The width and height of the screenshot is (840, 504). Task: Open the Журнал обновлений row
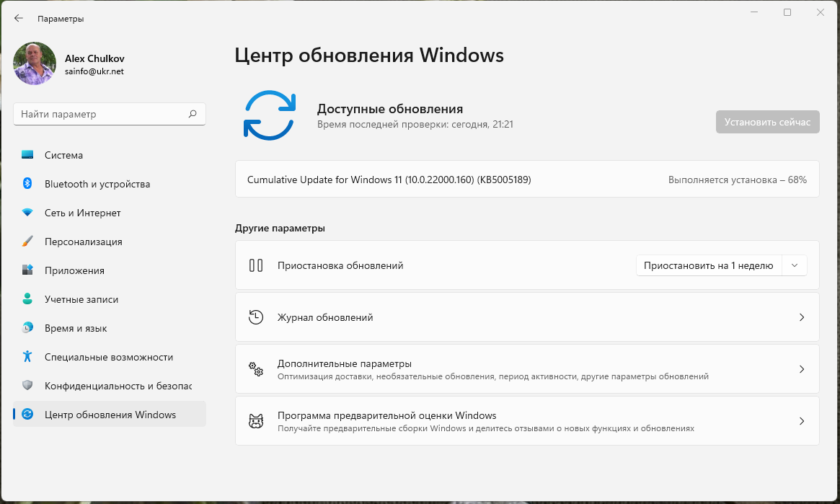coord(527,317)
